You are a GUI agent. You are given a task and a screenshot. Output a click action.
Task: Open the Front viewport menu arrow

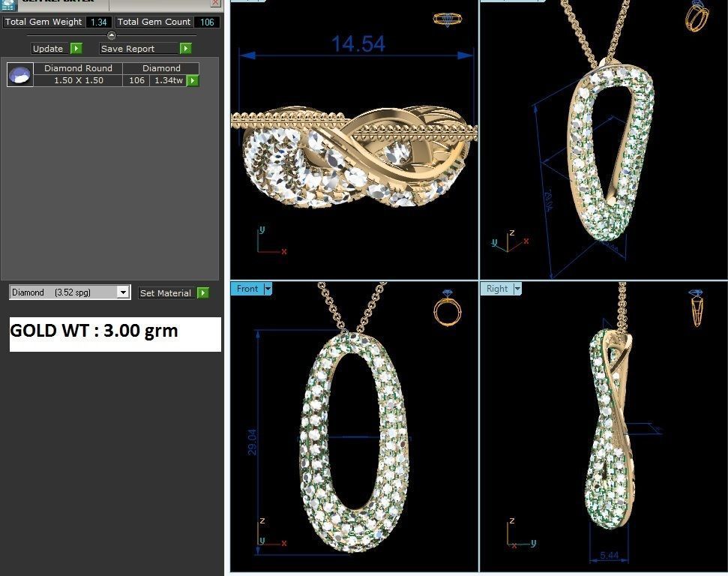click(268, 289)
